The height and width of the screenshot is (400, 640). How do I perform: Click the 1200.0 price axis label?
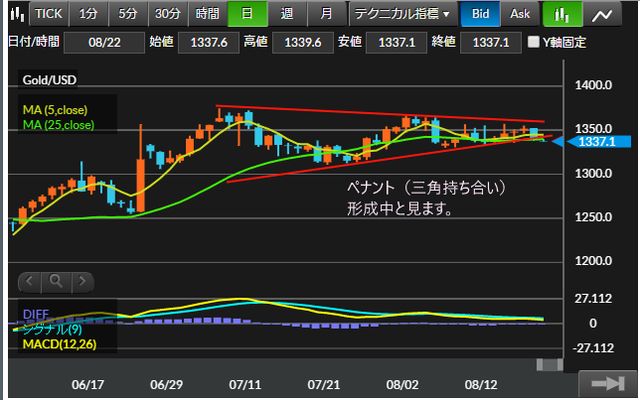point(593,261)
